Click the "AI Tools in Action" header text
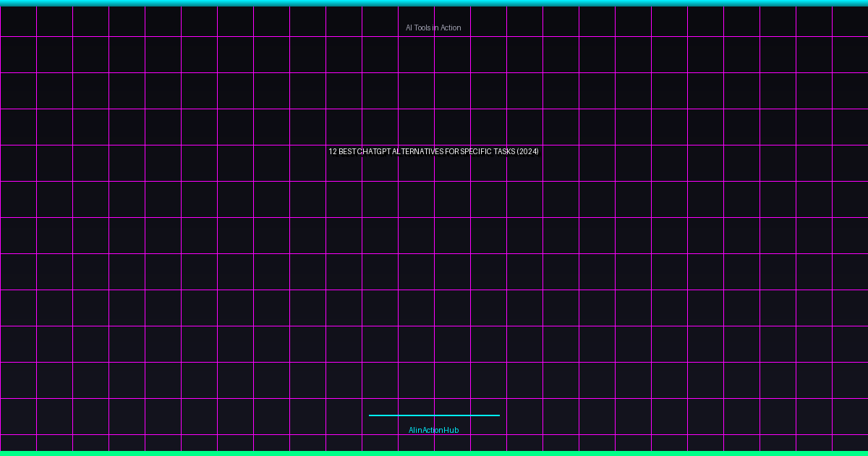The image size is (868, 456). (x=433, y=28)
